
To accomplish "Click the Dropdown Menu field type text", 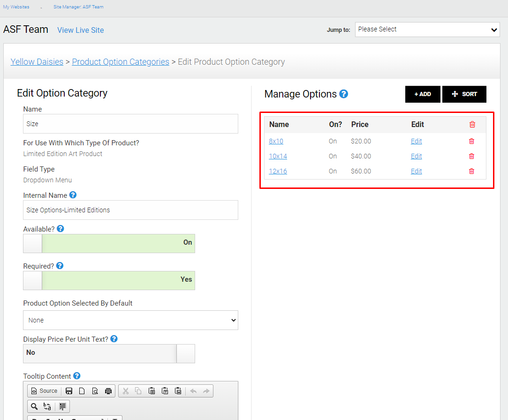I will (x=47, y=180).
